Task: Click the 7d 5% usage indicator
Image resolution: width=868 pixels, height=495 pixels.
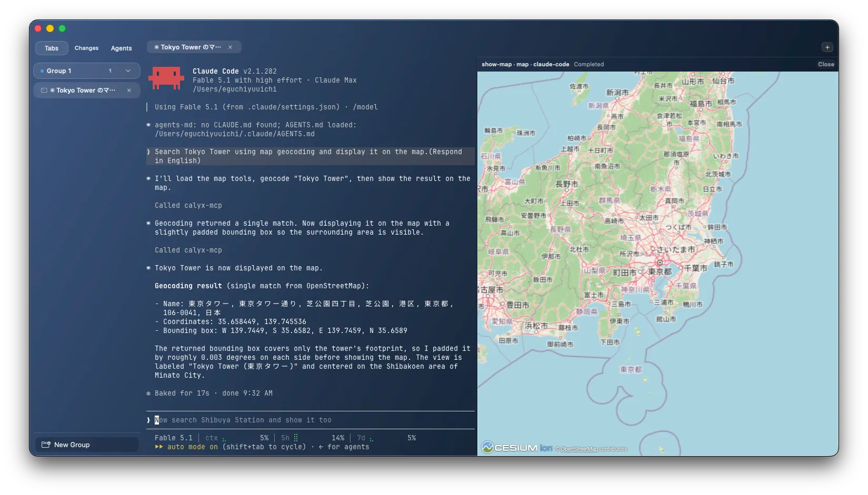Action: (386, 438)
